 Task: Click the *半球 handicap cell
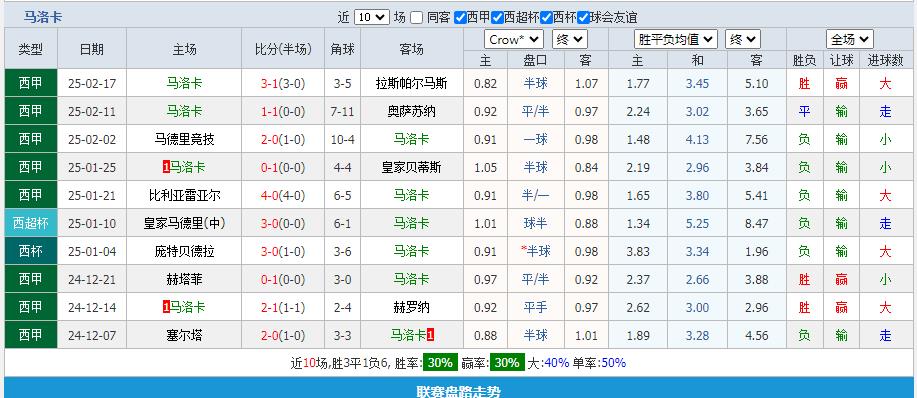pyautogui.click(x=536, y=252)
